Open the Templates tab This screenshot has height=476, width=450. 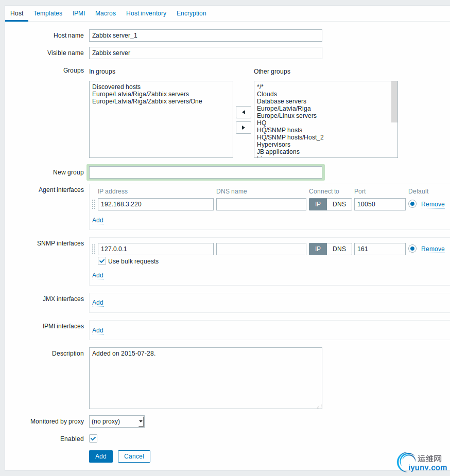coord(48,13)
